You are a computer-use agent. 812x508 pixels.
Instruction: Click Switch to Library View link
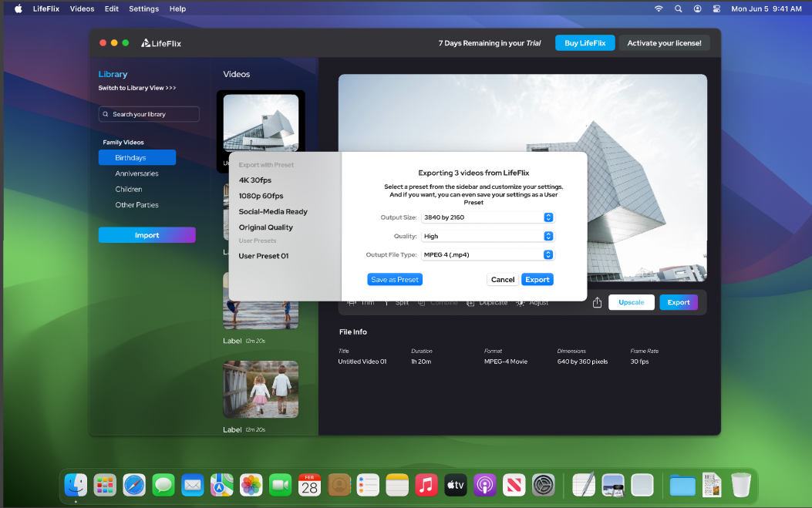click(x=137, y=88)
